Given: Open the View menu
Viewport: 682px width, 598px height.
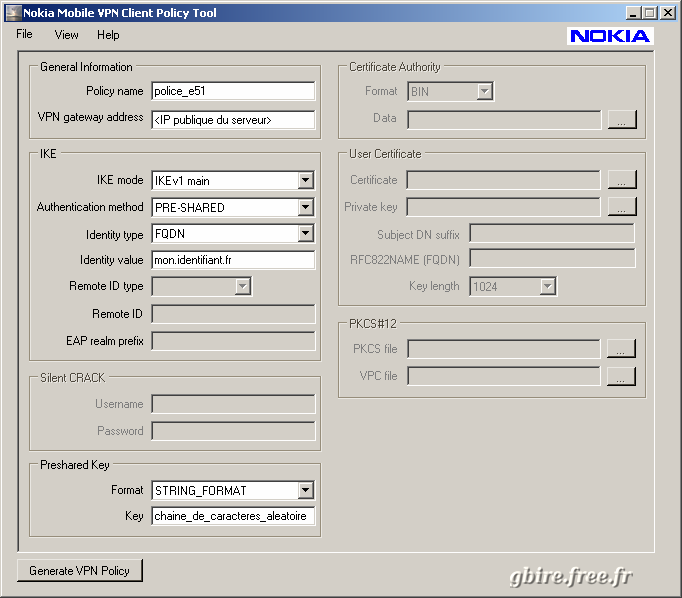Looking at the screenshot, I should [67, 35].
